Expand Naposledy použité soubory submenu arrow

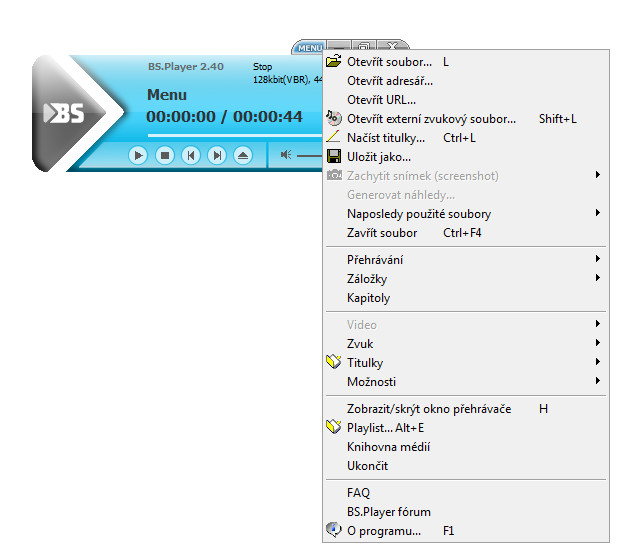point(597,213)
